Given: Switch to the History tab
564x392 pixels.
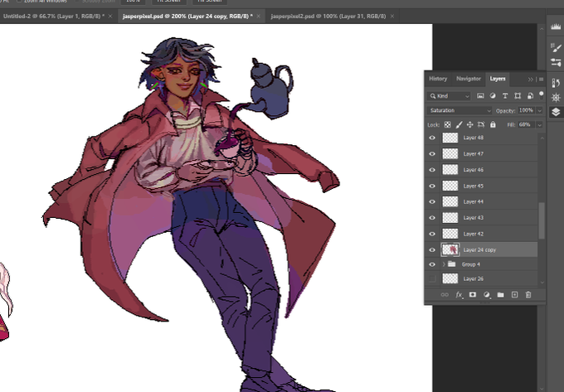Looking at the screenshot, I should [x=438, y=79].
